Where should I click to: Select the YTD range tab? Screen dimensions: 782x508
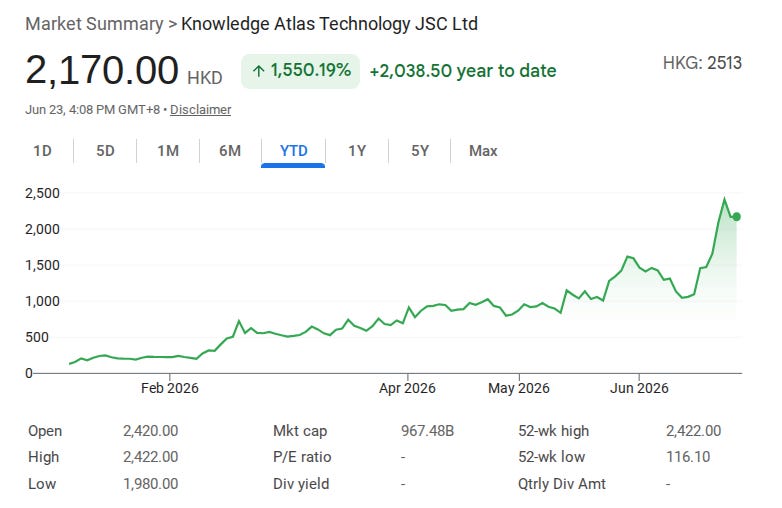pyautogui.click(x=293, y=151)
